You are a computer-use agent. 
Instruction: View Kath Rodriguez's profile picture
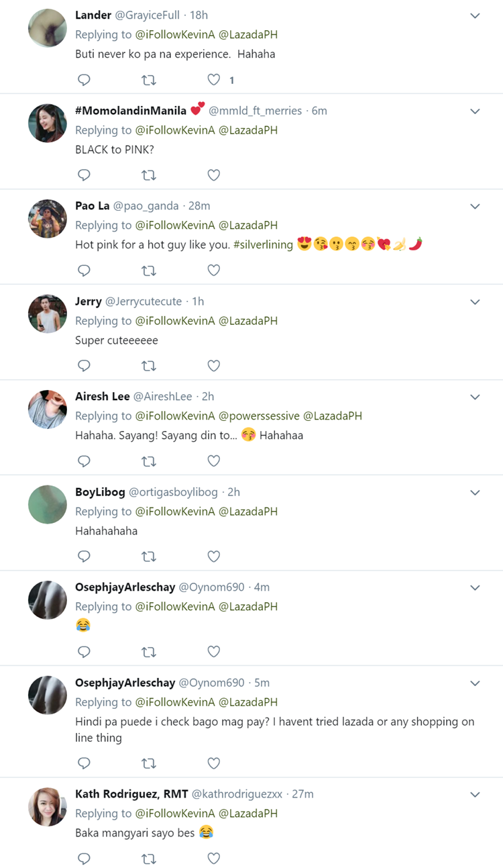(x=48, y=807)
